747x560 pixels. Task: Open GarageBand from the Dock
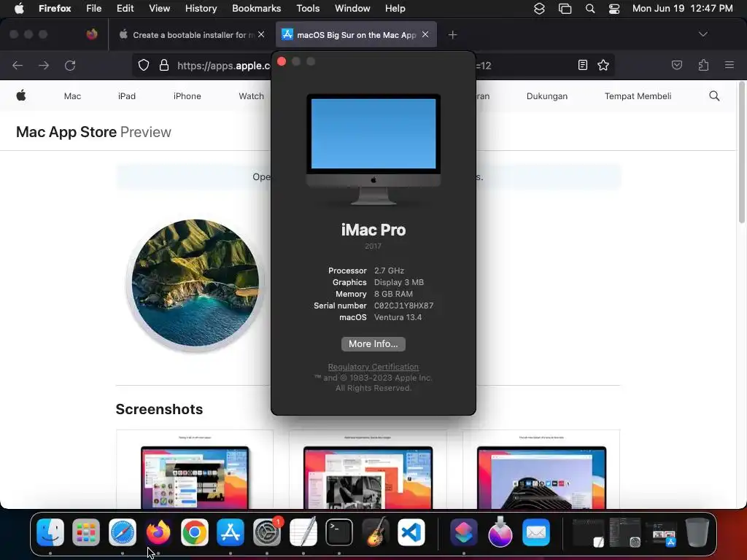pyautogui.click(x=376, y=532)
